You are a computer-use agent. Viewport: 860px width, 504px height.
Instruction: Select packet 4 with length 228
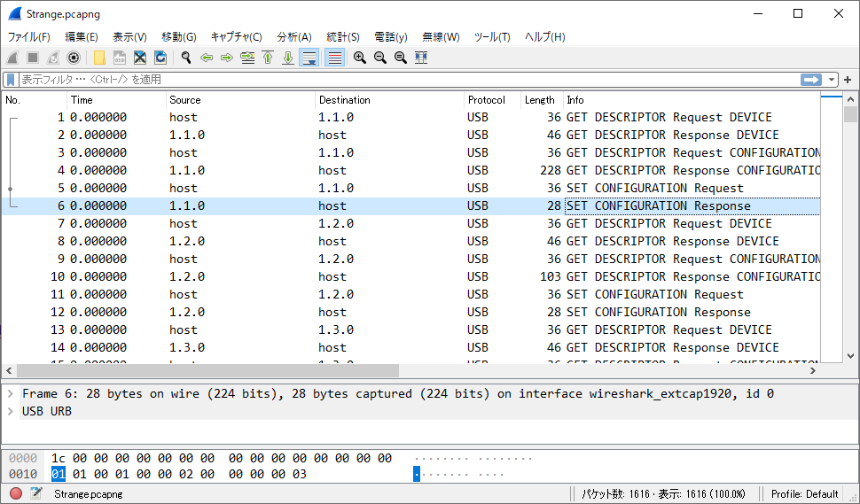(x=411, y=170)
